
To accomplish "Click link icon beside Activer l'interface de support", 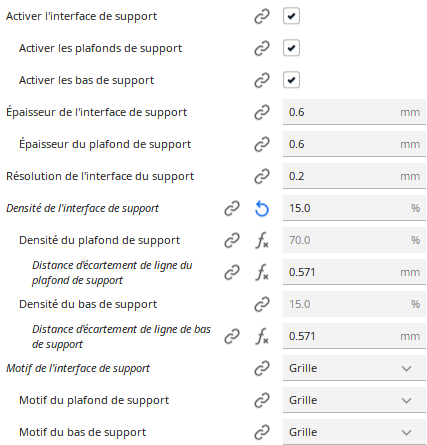I will [262, 16].
